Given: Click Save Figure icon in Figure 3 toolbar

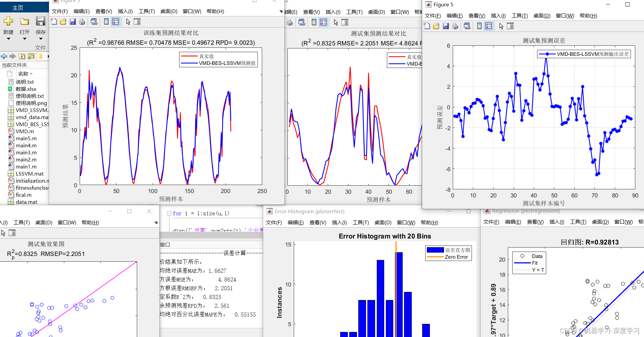Looking at the screenshot, I should point(72,22).
